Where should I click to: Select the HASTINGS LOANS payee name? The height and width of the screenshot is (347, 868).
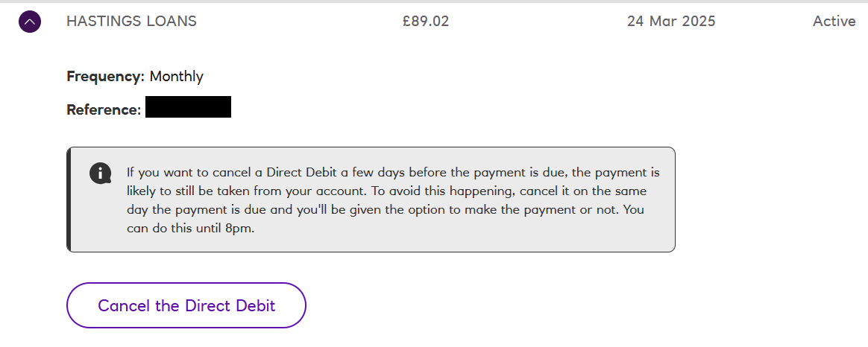point(131,22)
